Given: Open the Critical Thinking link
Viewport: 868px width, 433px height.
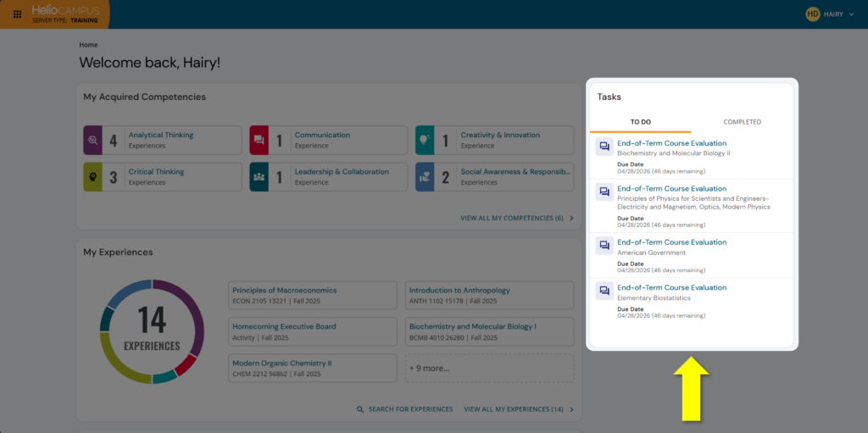Looking at the screenshot, I should pos(156,172).
